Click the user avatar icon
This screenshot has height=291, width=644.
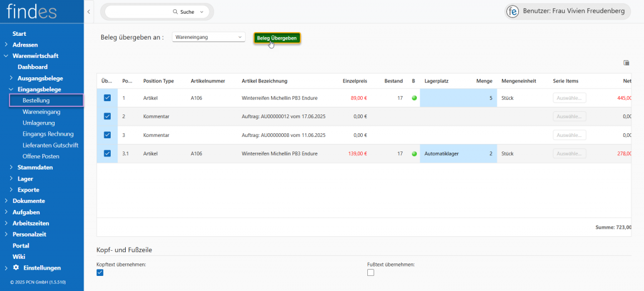click(x=513, y=12)
